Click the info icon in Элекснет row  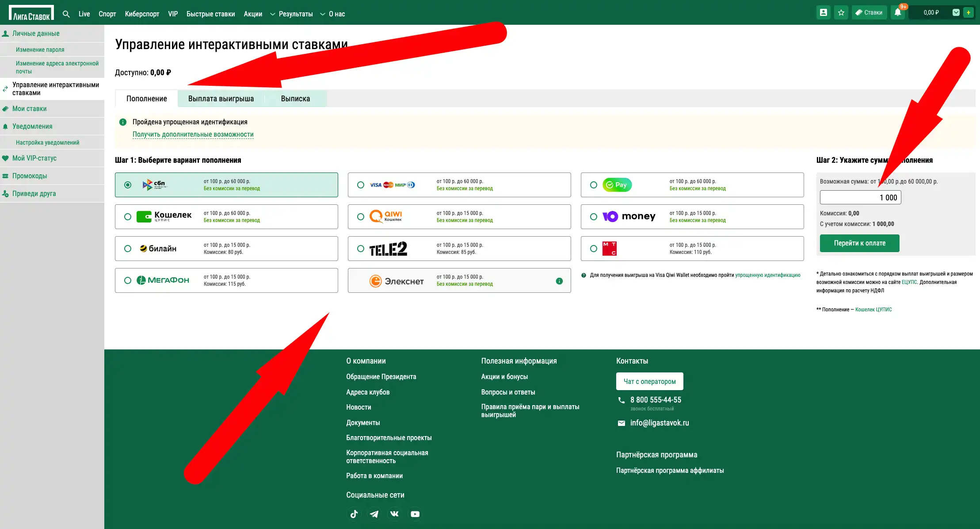point(559,281)
